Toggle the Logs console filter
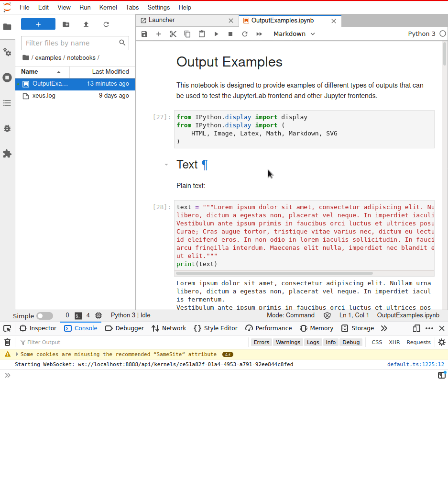This screenshot has width=448, height=481. pos(313,342)
